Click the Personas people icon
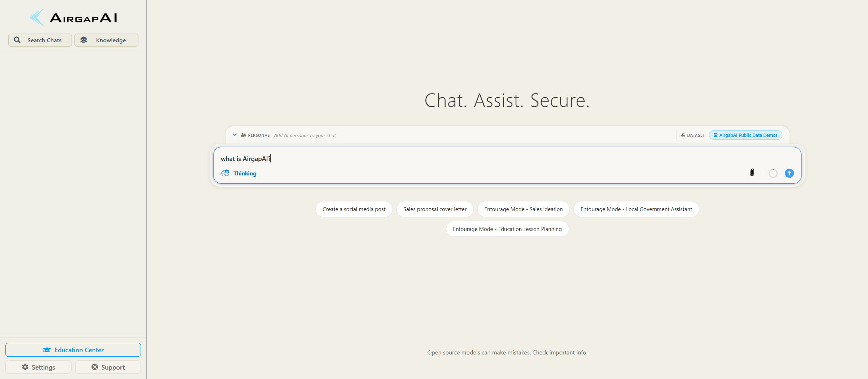 tap(244, 135)
